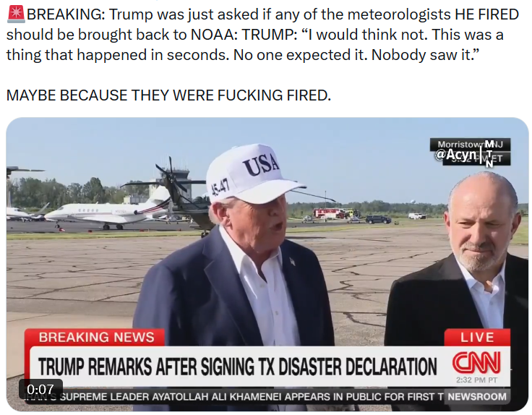Viewport: 532px width, 415px height.
Task: Click the 45-47 text on the cap
Action: 220,188
